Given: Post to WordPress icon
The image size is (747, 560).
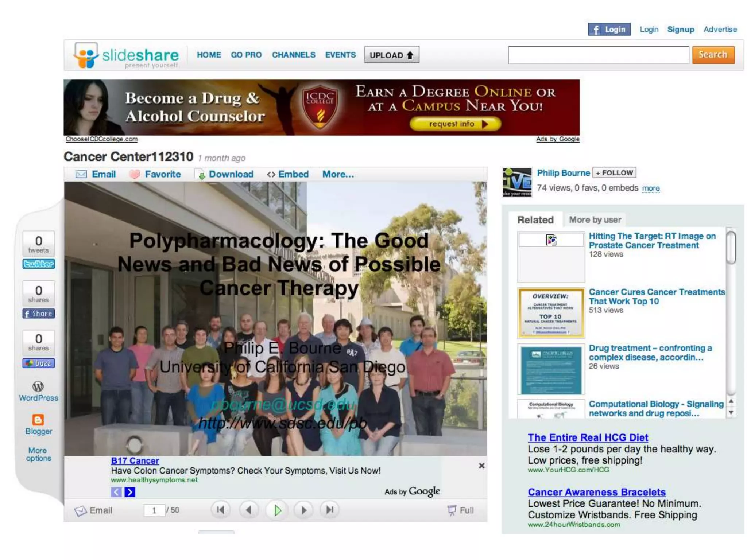Looking at the screenshot, I should [38, 386].
